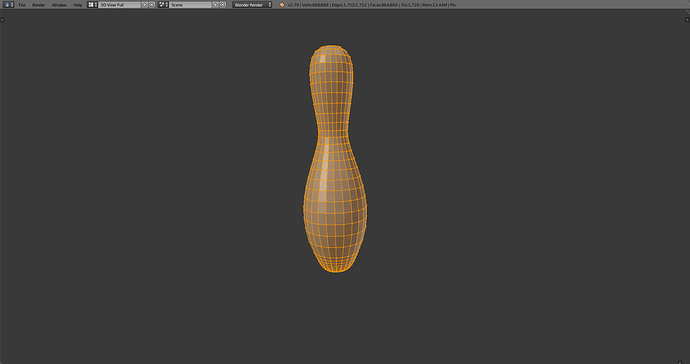Image resolution: width=690 pixels, height=364 pixels.
Task: Expand the tool shelf via left plus widget
Action: [2, 19]
